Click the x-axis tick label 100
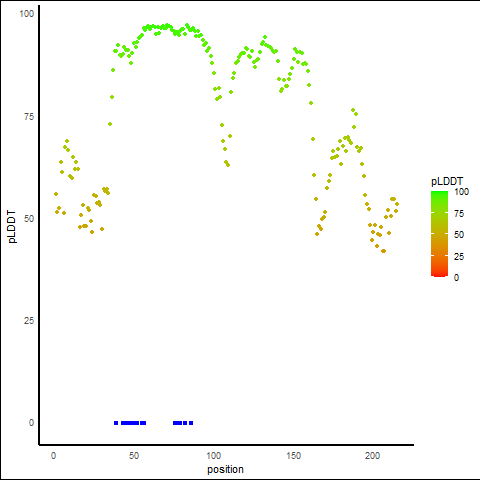The height and width of the screenshot is (480, 480). point(214,456)
